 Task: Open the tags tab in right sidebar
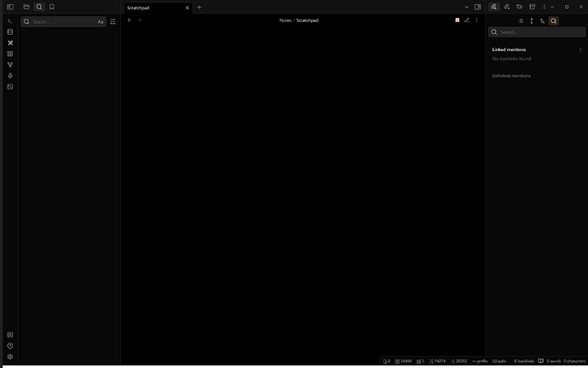[x=519, y=7]
